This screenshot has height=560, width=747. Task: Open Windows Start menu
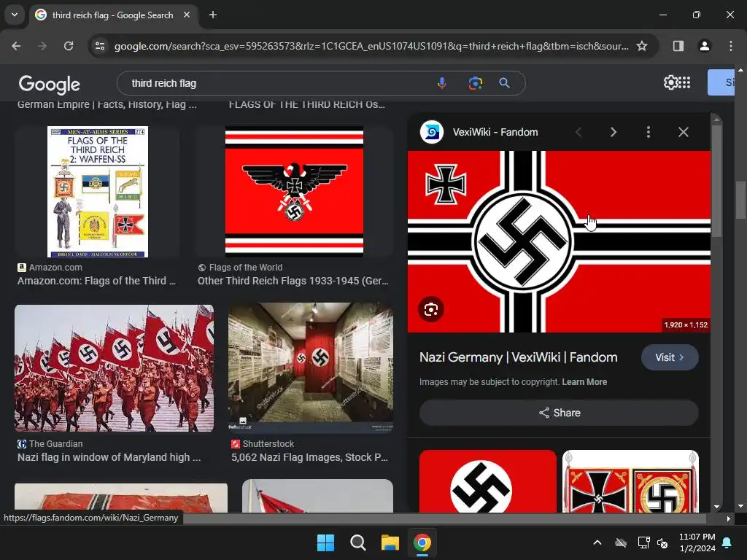point(326,542)
